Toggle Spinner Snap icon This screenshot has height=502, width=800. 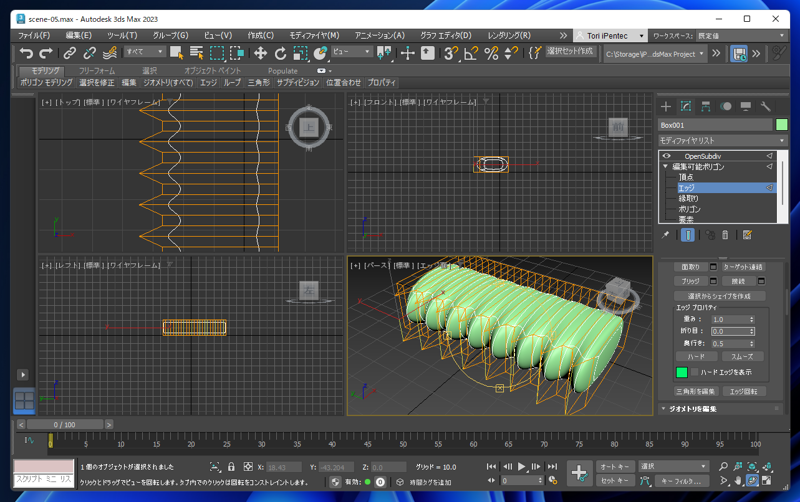click(x=511, y=53)
